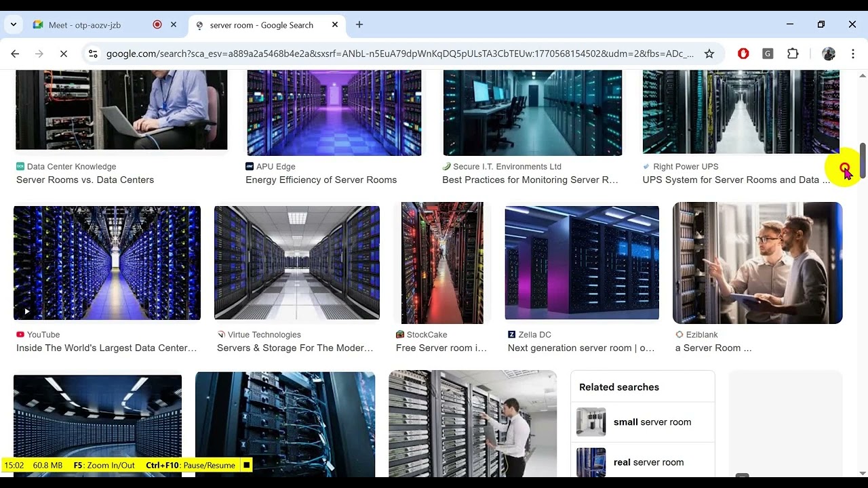Click the page vertical scrollbar thumb
This screenshot has height=488, width=868.
(863, 161)
